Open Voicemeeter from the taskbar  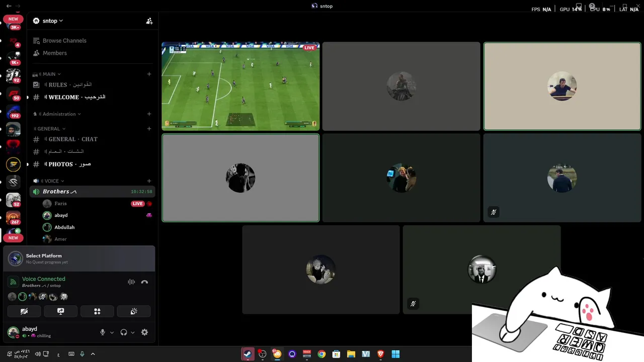307,354
